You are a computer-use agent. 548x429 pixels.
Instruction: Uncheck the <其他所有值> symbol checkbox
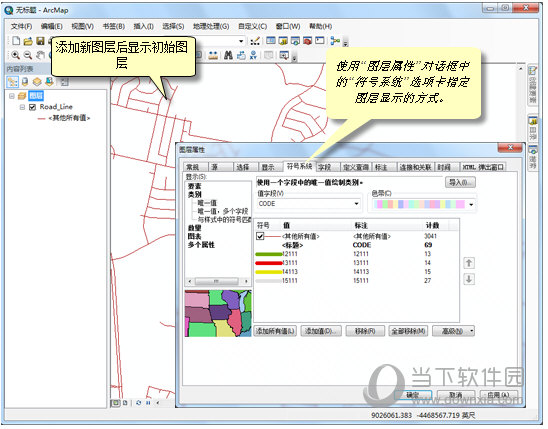[x=260, y=236]
